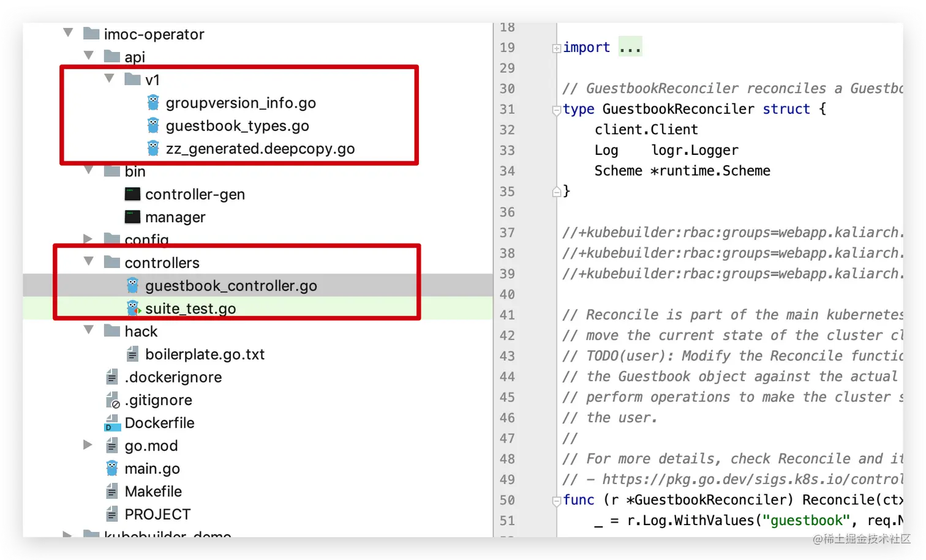926x560 pixels.
Task: Collapse the v1 folder arrow
Action: (x=110, y=78)
